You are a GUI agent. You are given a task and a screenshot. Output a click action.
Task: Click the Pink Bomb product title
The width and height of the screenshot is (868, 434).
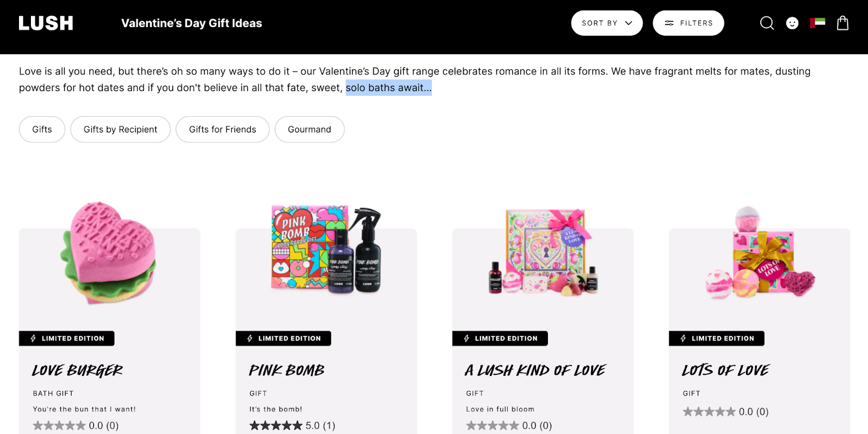coord(286,371)
